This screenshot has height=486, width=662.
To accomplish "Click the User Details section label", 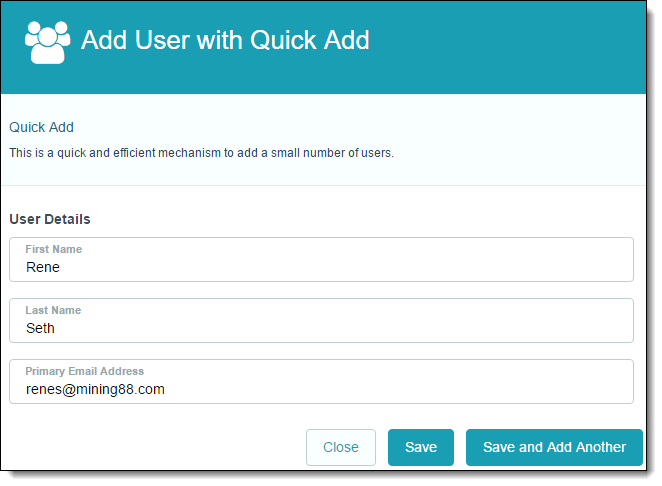I will tap(50, 219).
